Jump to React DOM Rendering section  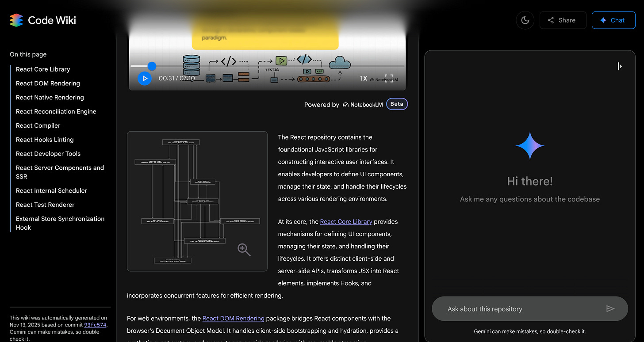tap(48, 84)
